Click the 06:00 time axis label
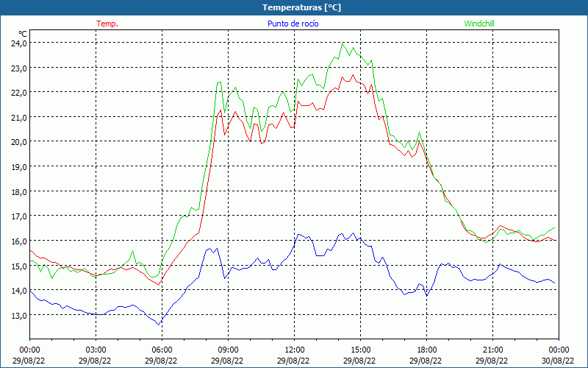Viewport: 588px width, 368px height. click(x=162, y=350)
